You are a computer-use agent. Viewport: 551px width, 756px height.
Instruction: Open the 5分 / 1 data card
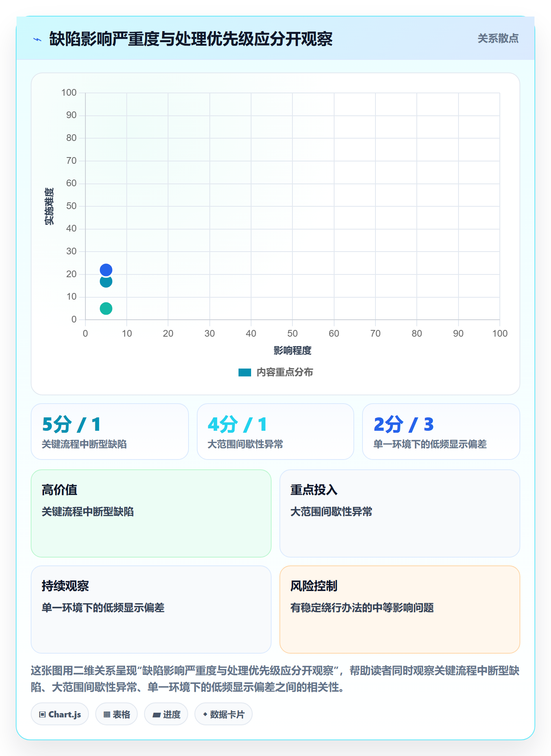(110, 432)
